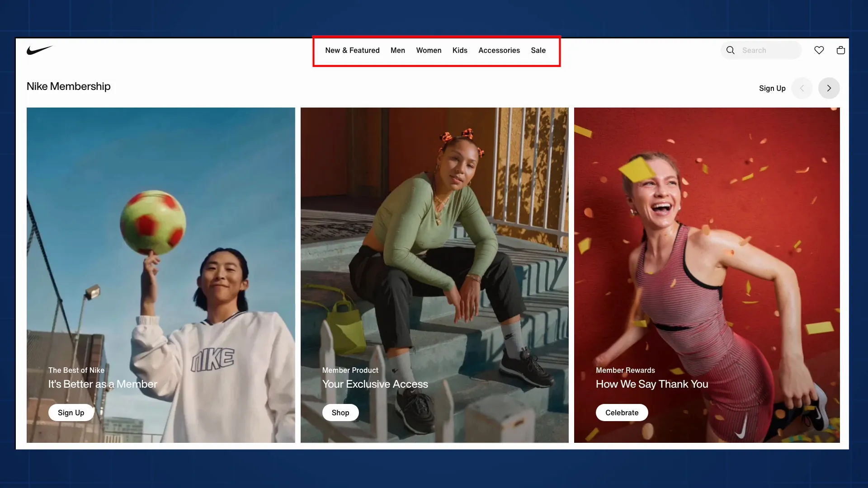This screenshot has width=868, height=488.
Task: Click the Shop button on Member Product card
Action: 340,413
